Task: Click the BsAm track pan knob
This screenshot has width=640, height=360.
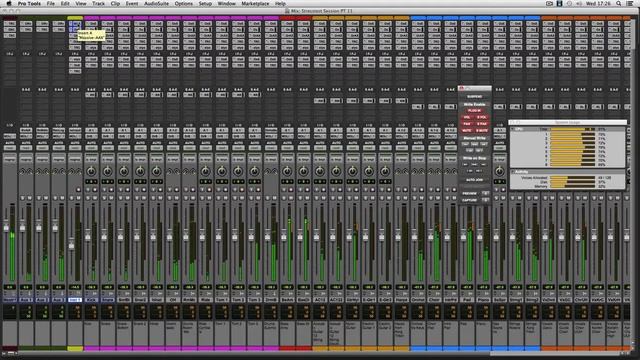Action: (x=287, y=171)
